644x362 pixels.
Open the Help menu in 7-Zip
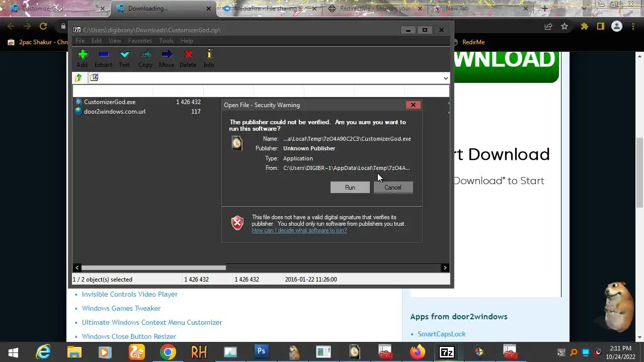(187, 41)
